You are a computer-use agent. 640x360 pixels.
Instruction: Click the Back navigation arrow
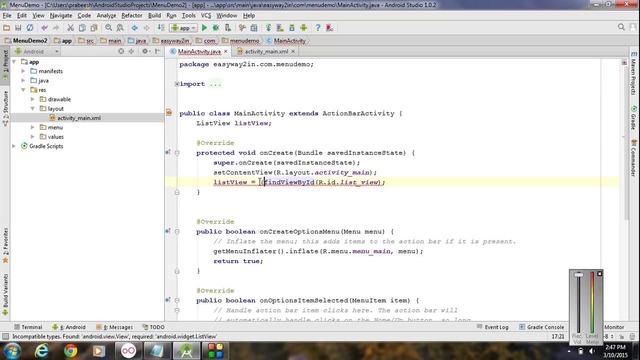pyautogui.click(x=135, y=28)
